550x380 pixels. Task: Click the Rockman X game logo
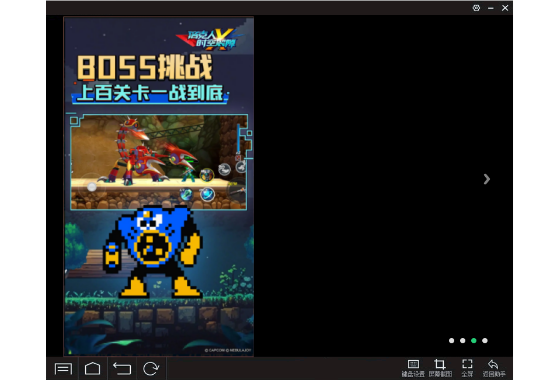click(x=210, y=39)
